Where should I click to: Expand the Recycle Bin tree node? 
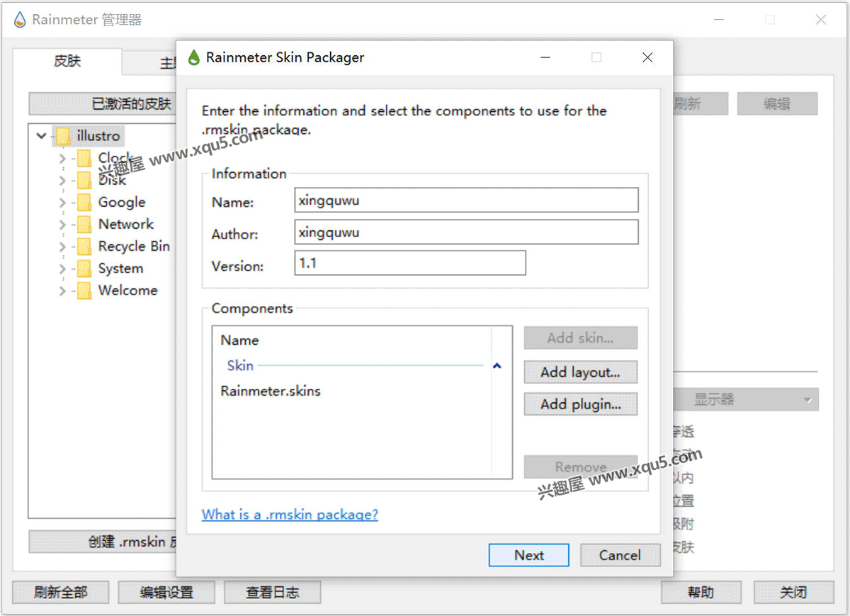click(62, 246)
